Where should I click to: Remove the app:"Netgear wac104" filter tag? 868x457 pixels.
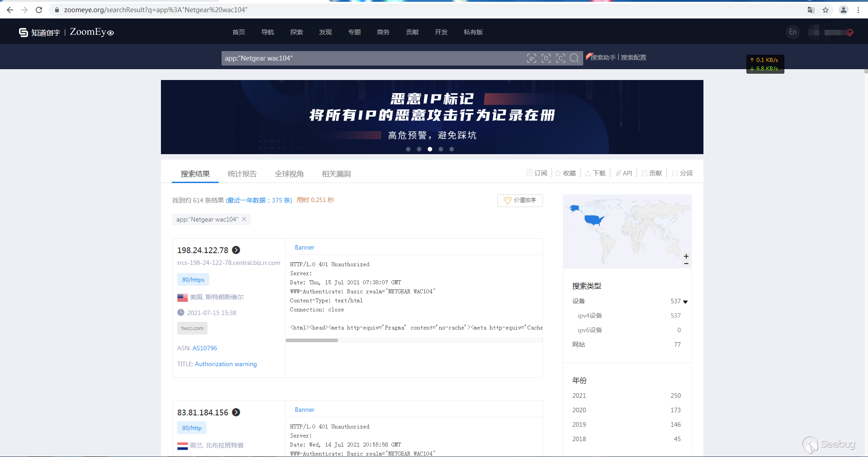[x=244, y=219]
